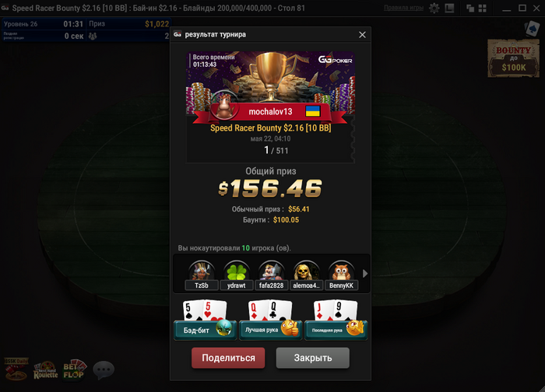
Task: Click the BennyKK owl avatar
Action: pyautogui.click(x=341, y=271)
